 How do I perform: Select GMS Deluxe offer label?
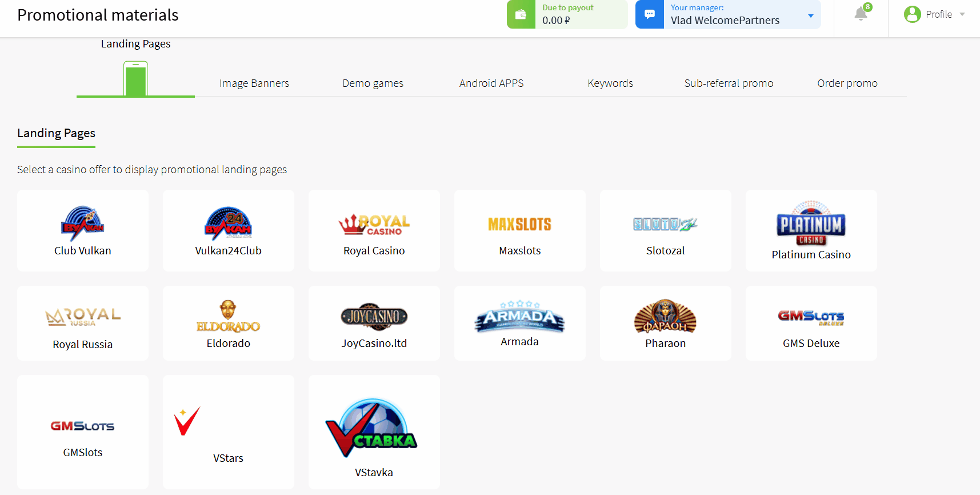[x=811, y=344]
